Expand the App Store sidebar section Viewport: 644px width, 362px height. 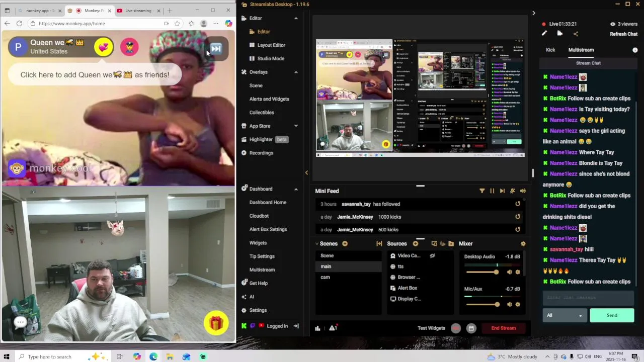click(296, 126)
